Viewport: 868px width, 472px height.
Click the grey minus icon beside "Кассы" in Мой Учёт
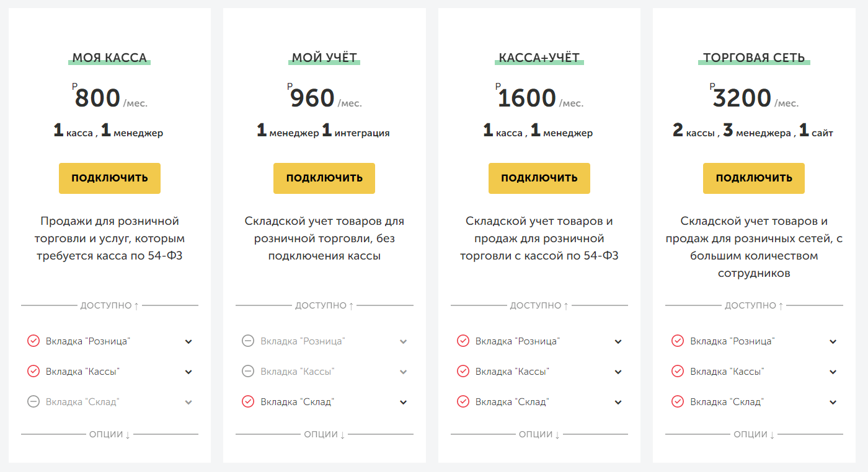(248, 371)
